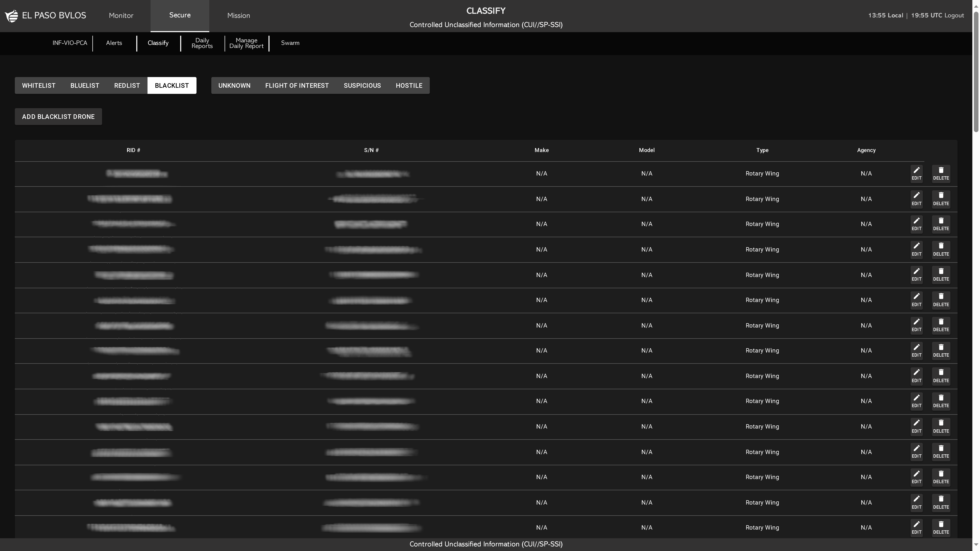This screenshot has height=551, width=980.
Task: Click the S/N # column header
Action: [371, 150]
